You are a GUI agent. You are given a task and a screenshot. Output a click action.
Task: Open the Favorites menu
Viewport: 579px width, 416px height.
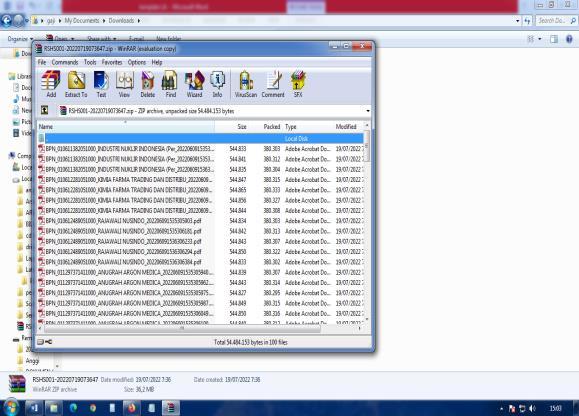pyautogui.click(x=112, y=62)
